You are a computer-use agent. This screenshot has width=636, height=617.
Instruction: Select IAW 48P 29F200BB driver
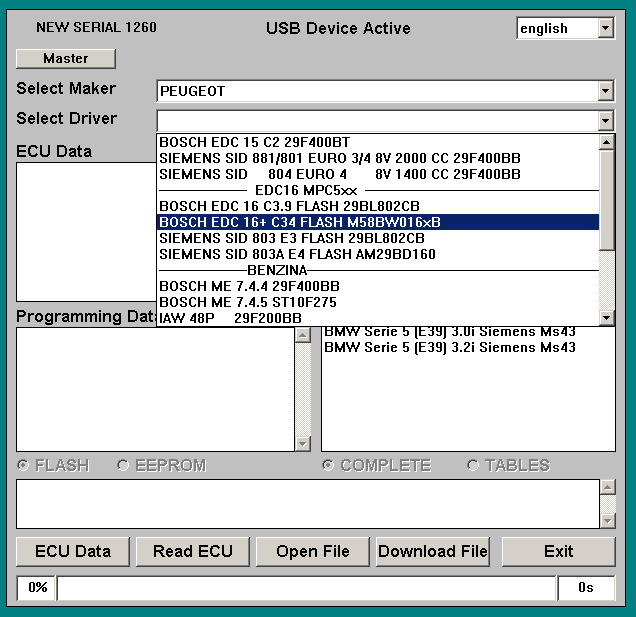click(378, 318)
